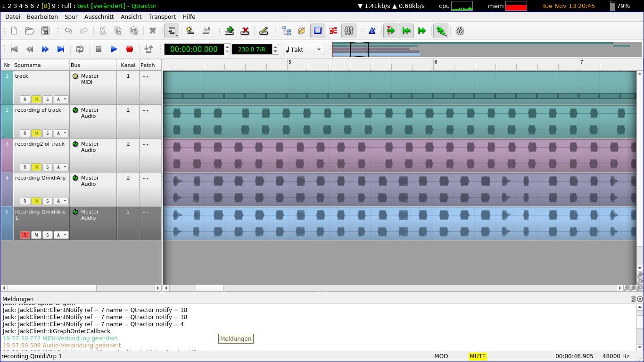Solo the 'recording2 of track' track
The width and height of the screenshot is (644, 362).
coord(48,167)
